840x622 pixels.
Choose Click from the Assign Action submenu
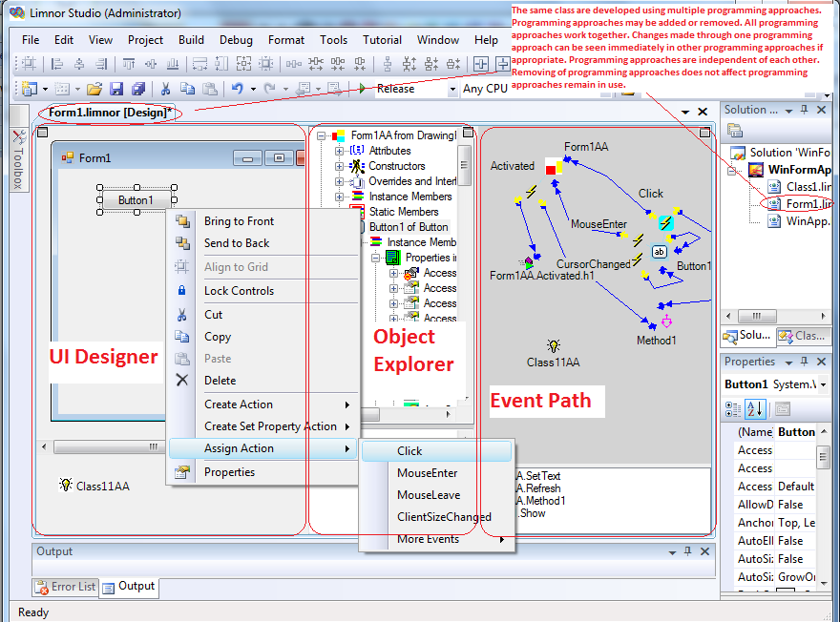(x=409, y=451)
